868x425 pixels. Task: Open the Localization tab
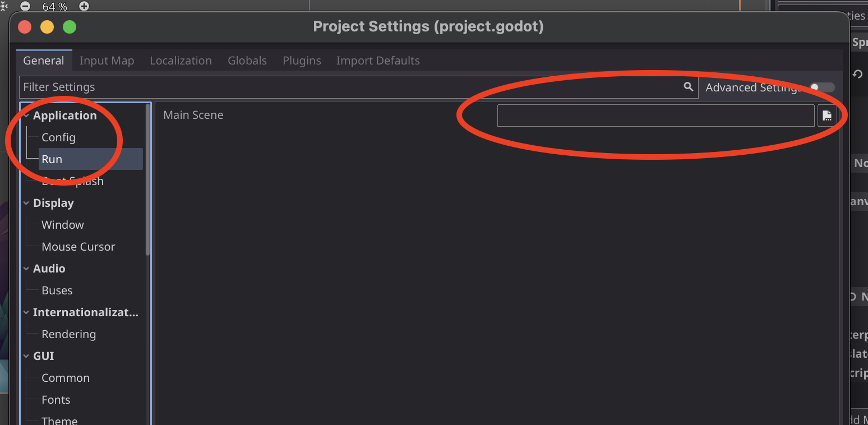(x=181, y=60)
